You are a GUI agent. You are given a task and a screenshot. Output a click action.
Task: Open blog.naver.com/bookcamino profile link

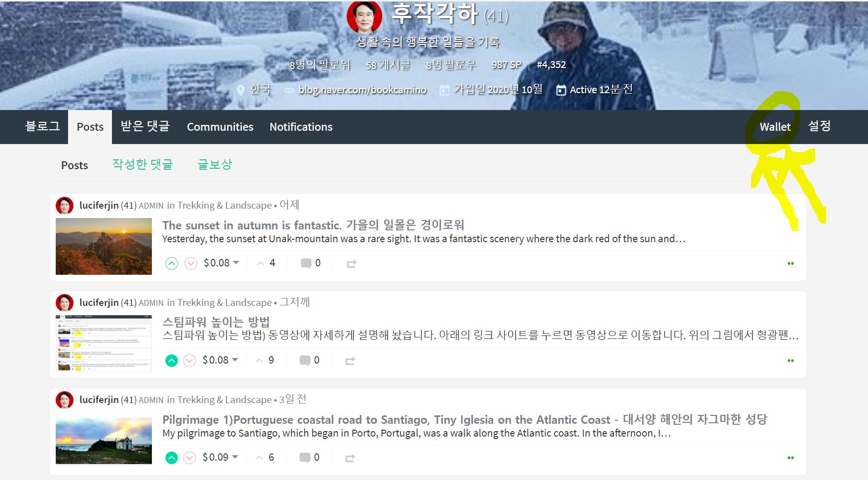(x=362, y=90)
